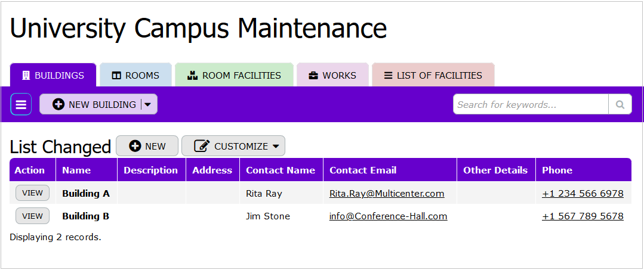Sort by the Contact Name column header

(x=281, y=170)
